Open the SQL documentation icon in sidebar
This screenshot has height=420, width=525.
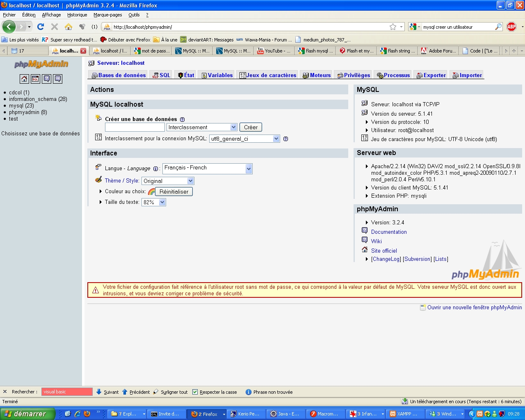click(x=58, y=79)
